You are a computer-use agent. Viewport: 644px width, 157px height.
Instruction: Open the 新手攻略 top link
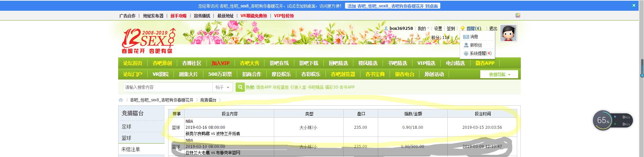[x=179, y=16]
